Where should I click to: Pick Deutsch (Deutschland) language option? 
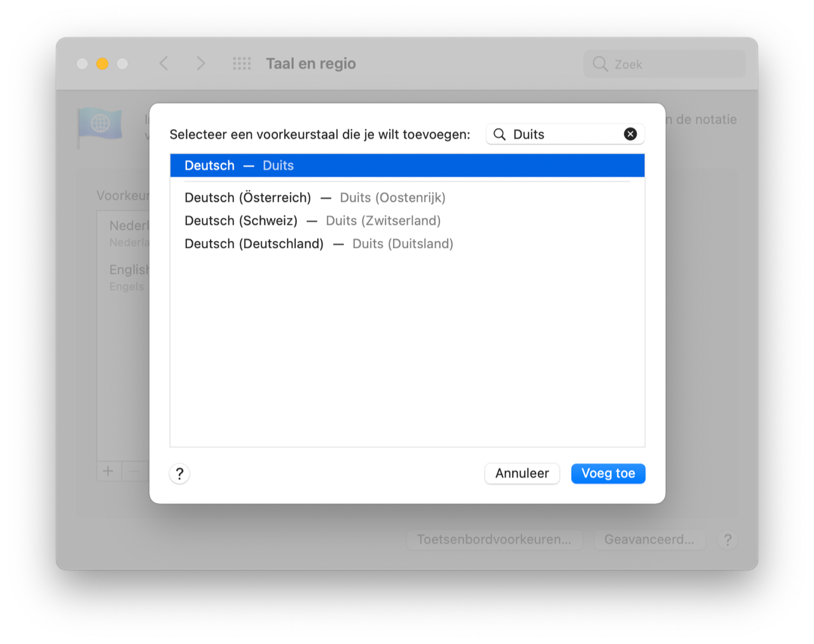[319, 243]
